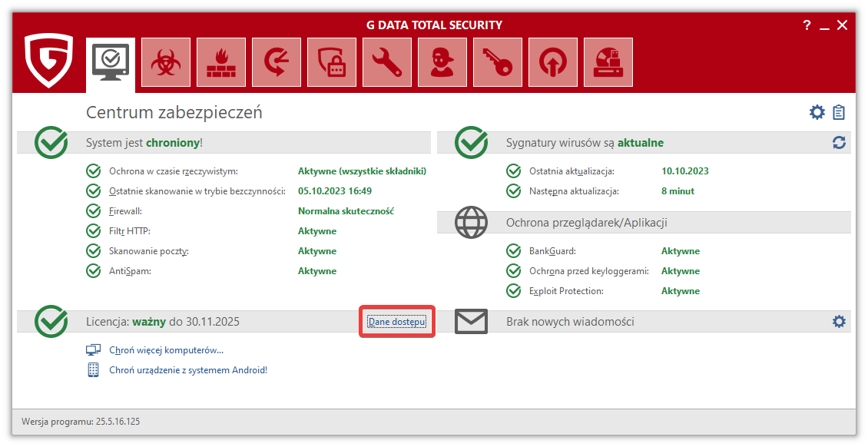The height and width of the screenshot is (447, 868).
Task: Click the 10.10.2023 last update date
Action: (x=684, y=171)
